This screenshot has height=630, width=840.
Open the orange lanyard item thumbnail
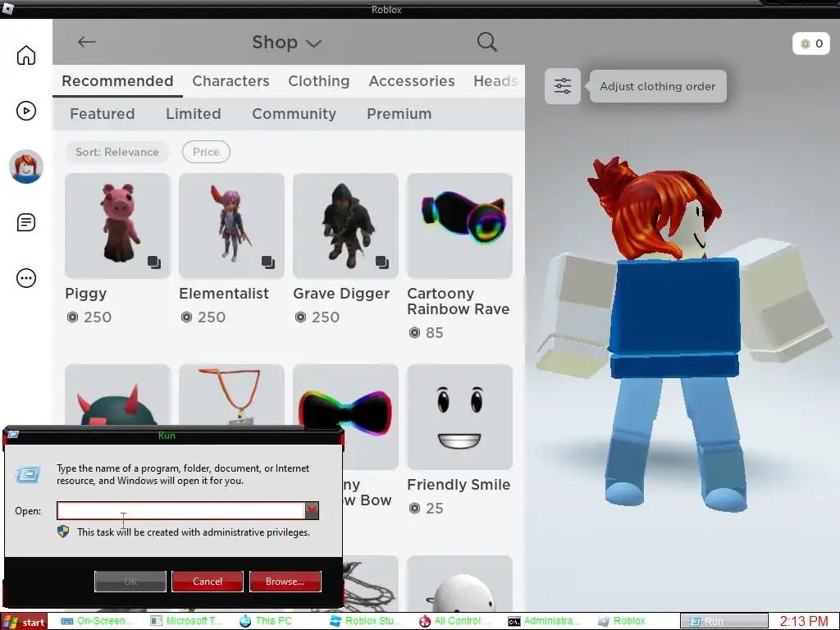[x=231, y=395]
